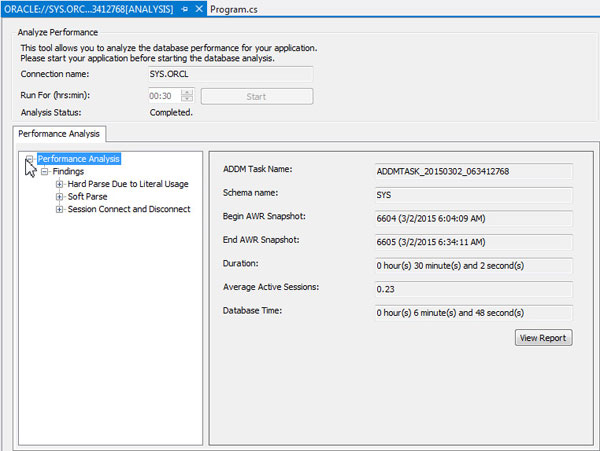Click the ADDM Task Name label
Image resolution: width=600 pixels, height=451 pixels.
coord(258,169)
